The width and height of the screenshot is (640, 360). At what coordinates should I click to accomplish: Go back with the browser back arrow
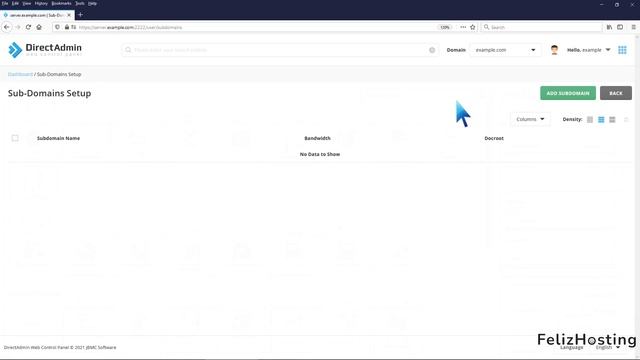click(x=7, y=27)
